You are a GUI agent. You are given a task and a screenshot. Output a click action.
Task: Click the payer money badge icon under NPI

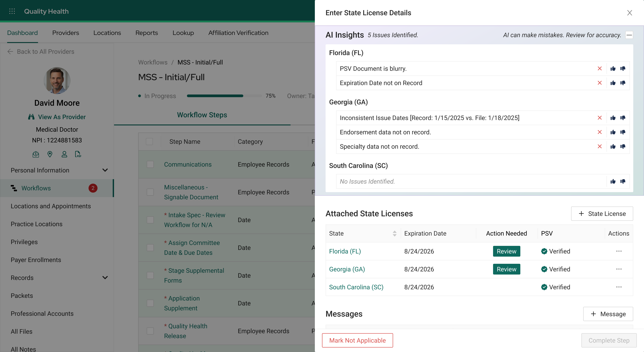point(36,154)
